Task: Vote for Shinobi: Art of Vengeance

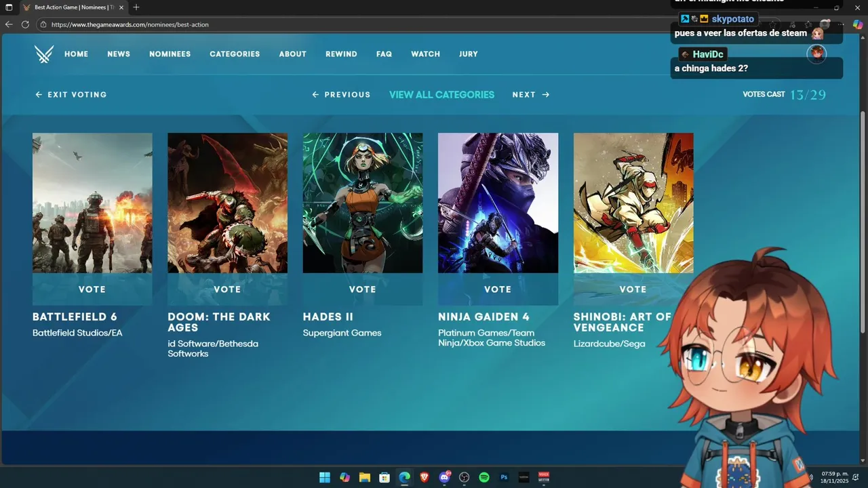Action: (633, 289)
